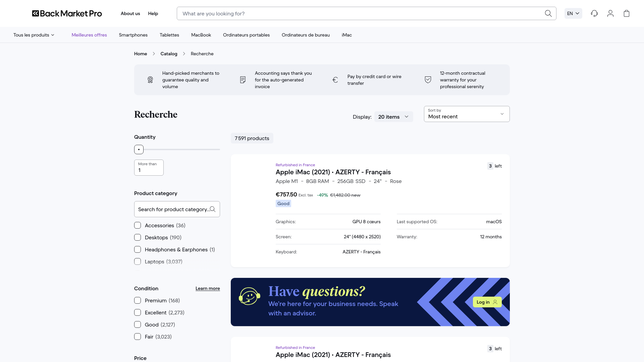This screenshot has width=644, height=362.
Task: Click breadcrumb chevron after Catalog
Action: coord(184,54)
